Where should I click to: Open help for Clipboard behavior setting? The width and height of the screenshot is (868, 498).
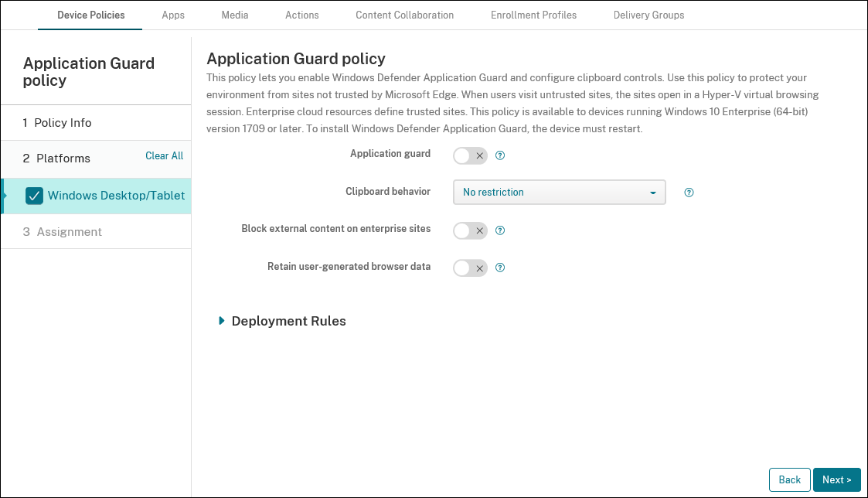689,192
